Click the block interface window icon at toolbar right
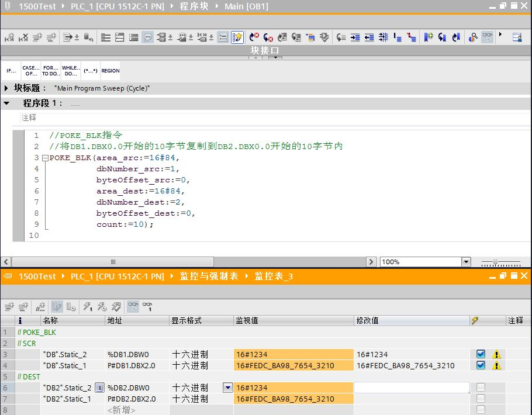The image size is (532, 415). coord(517,37)
